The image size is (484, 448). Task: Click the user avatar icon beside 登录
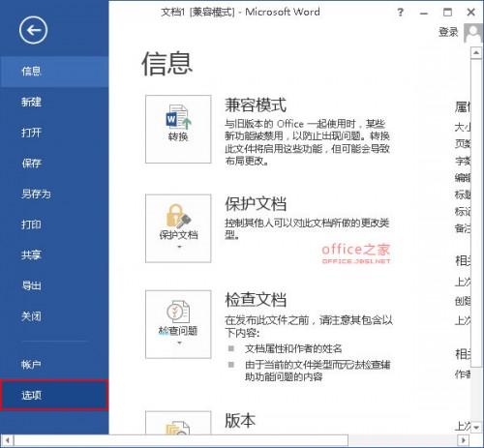[473, 32]
